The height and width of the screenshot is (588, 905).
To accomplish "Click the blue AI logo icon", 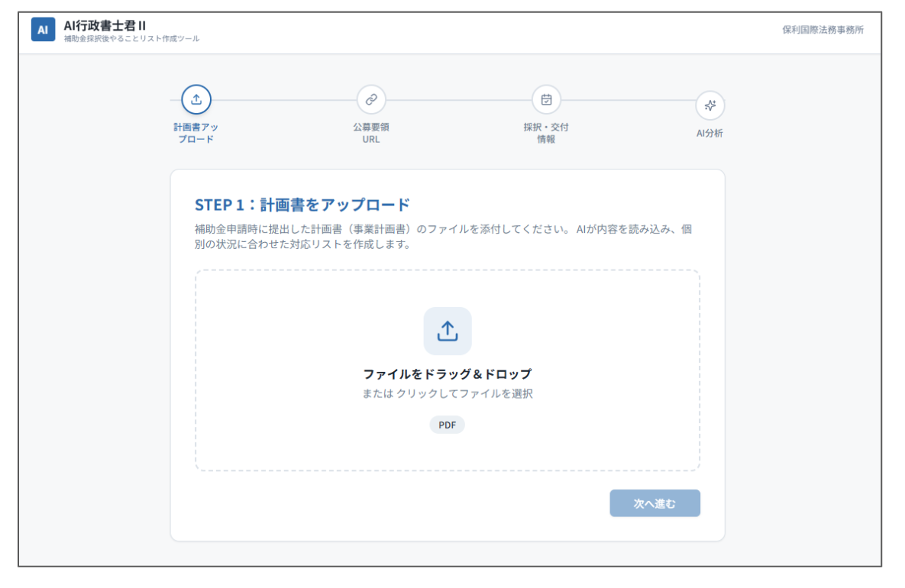I will point(43,30).
